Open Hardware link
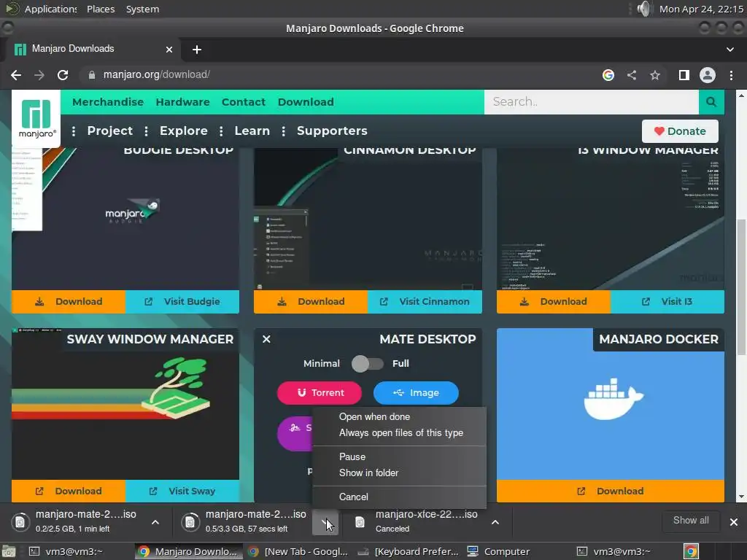The image size is (747, 560). click(183, 102)
